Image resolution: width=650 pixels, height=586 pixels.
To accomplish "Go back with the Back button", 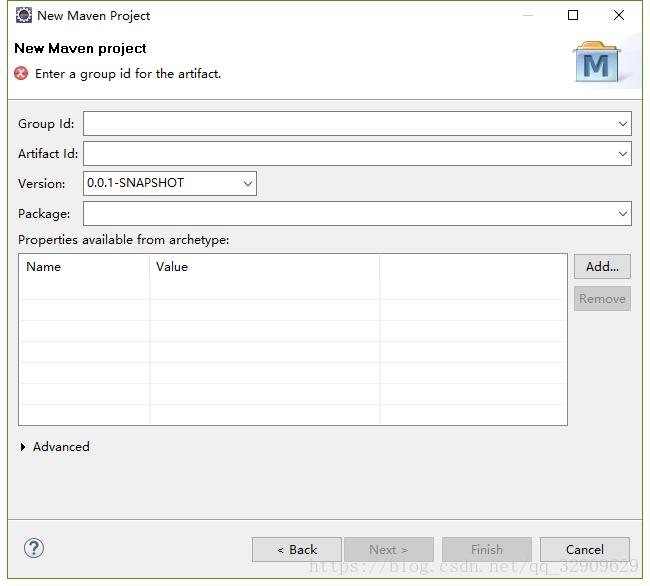I will tap(297, 550).
